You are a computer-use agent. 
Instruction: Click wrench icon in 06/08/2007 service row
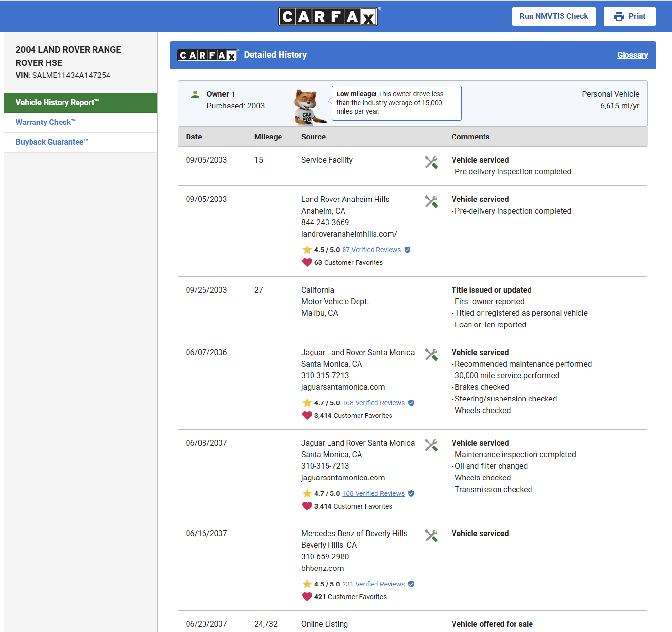point(431,445)
